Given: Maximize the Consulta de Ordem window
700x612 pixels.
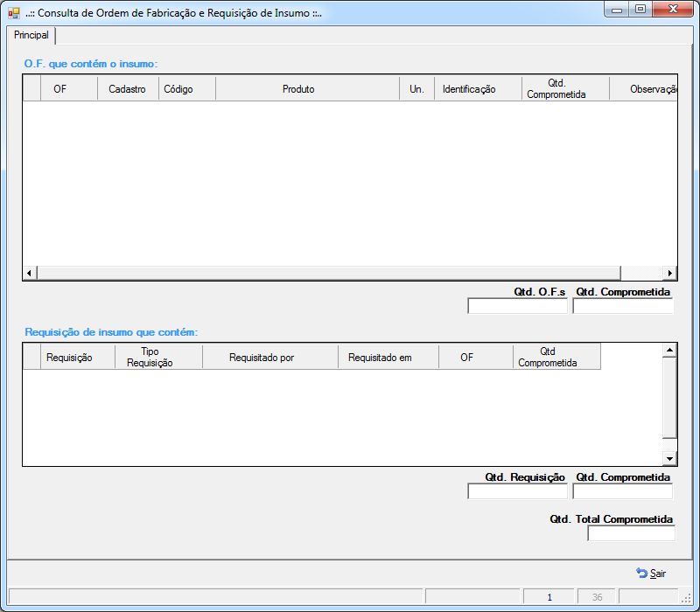Looking at the screenshot, I should (x=640, y=10).
